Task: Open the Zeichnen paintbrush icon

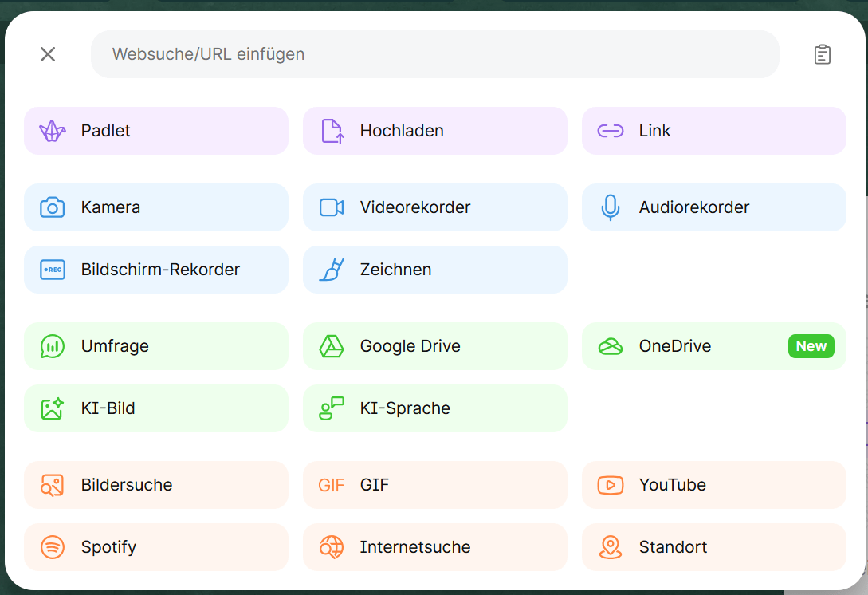Action: click(x=332, y=270)
